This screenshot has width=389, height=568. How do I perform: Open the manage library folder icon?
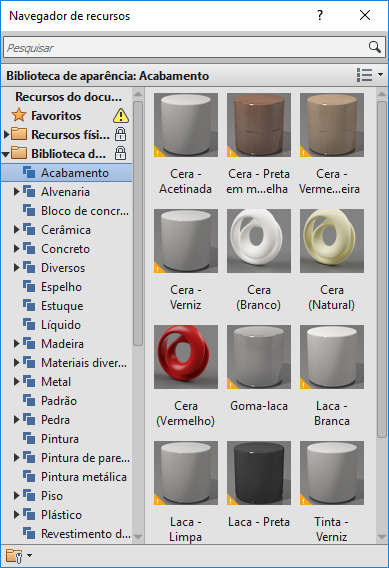14,556
